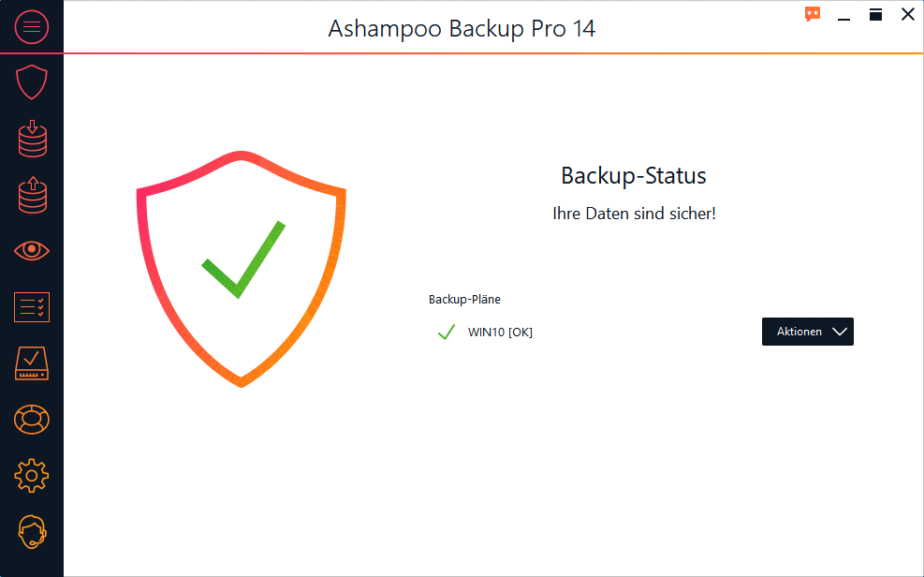
Task: Click the Backup-Pläne label
Action: click(464, 300)
